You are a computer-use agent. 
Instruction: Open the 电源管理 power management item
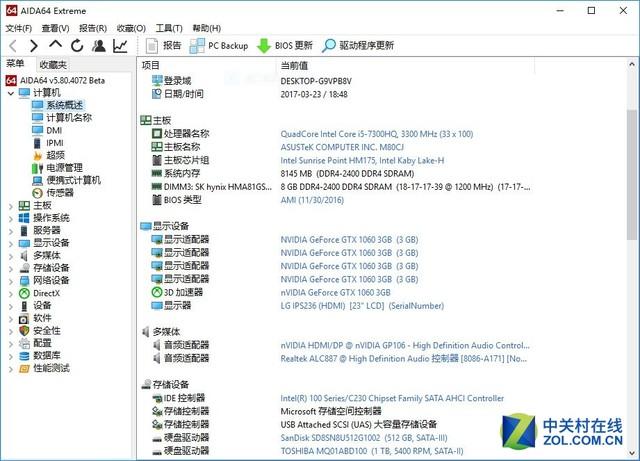(x=64, y=168)
